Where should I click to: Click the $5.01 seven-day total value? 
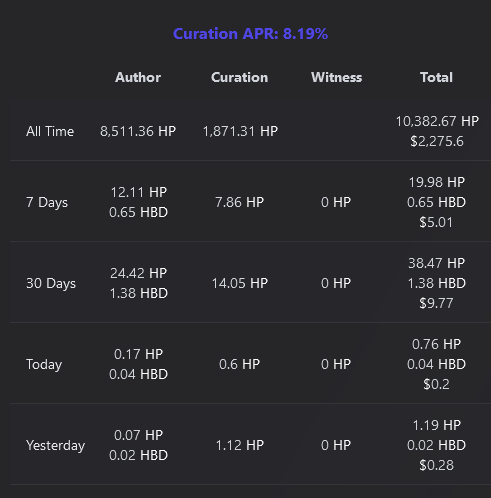[436, 222]
